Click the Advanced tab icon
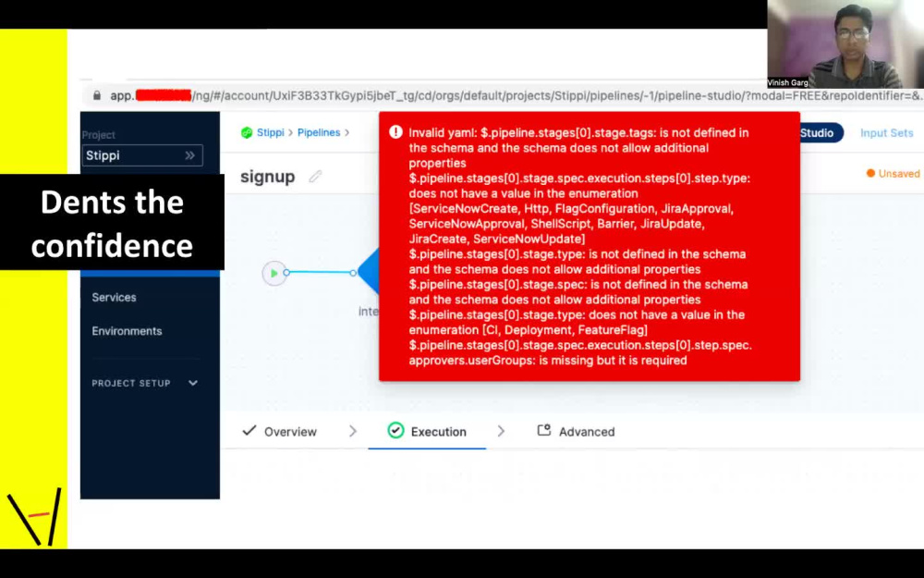Viewport: 924px width, 578px height. click(544, 431)
